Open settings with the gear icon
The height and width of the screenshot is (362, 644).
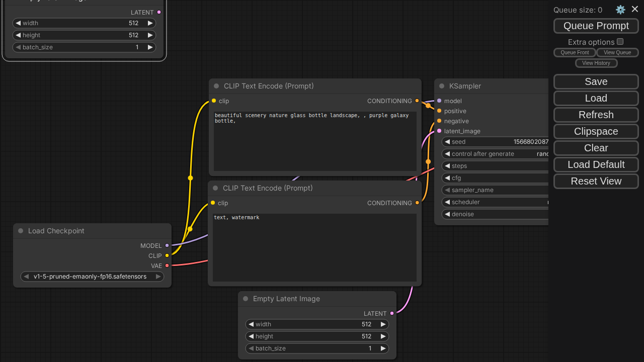point(620,10)
